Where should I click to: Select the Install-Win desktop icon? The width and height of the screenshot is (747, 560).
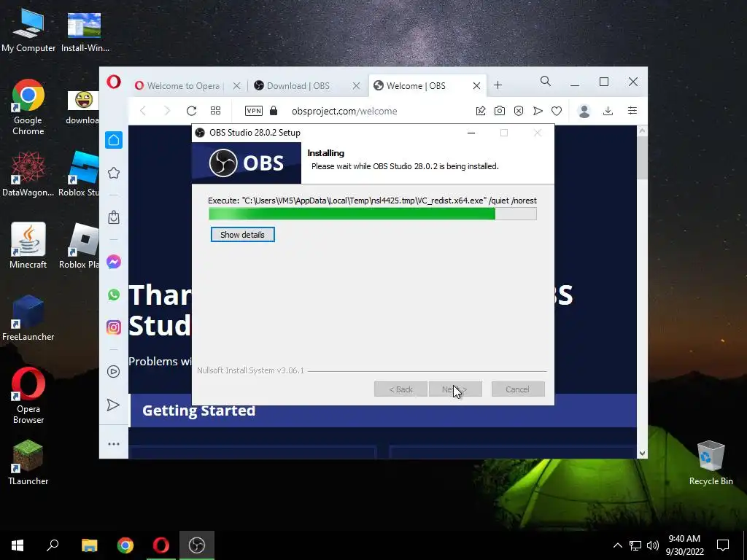tap(85, 31)
